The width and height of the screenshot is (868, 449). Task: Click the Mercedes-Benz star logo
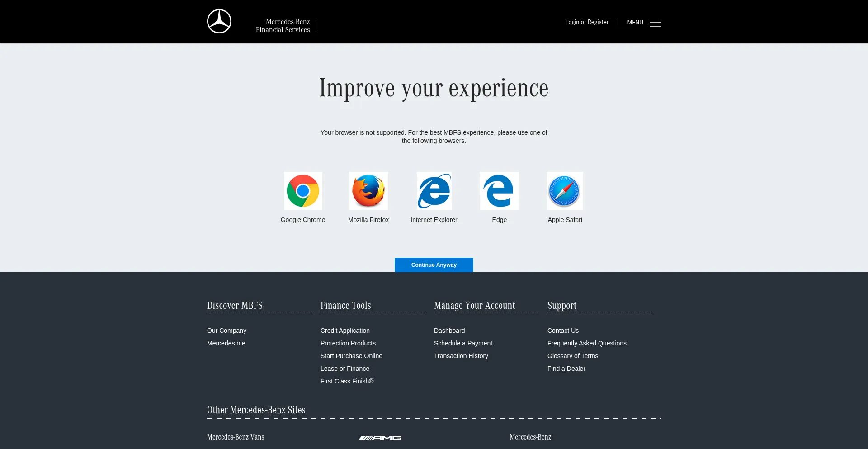(x=219, y=21)
